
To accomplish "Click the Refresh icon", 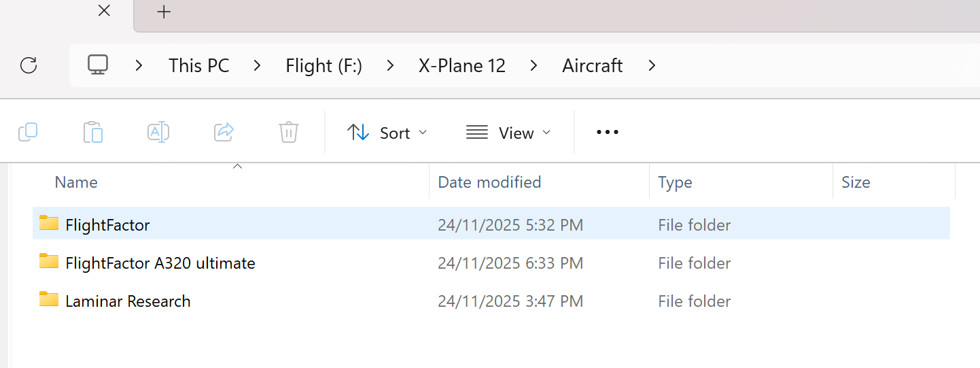I will tap(29, 65).
